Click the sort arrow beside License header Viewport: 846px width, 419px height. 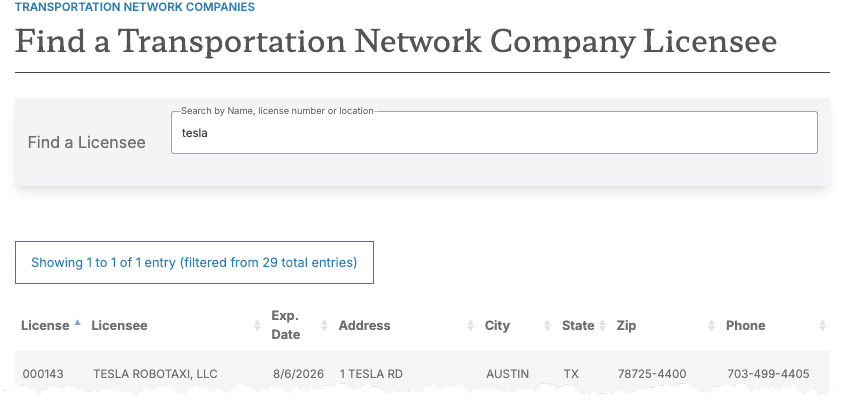click(x=78, y=325)
